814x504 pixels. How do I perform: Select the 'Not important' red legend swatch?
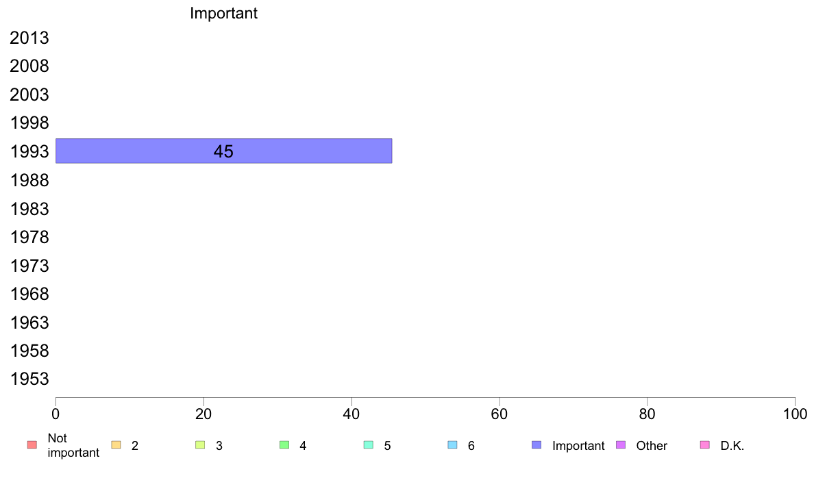pyautogui.click(x=32, y=445)
